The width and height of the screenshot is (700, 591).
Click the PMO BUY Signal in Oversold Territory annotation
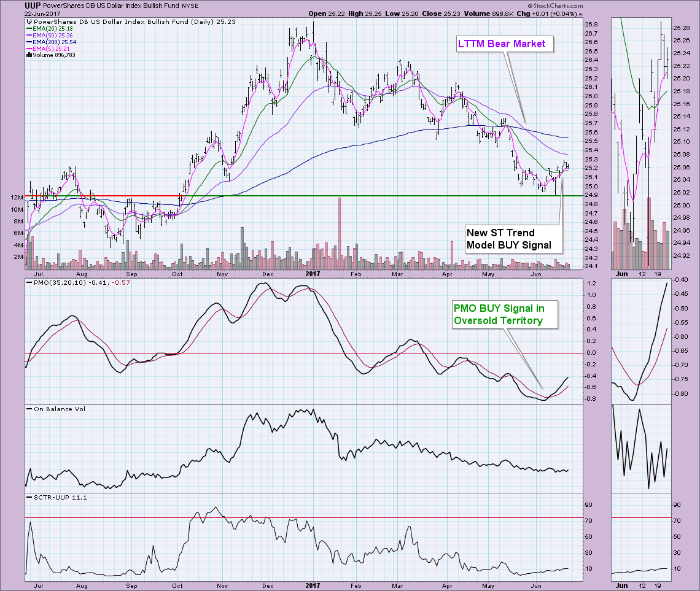505,314
